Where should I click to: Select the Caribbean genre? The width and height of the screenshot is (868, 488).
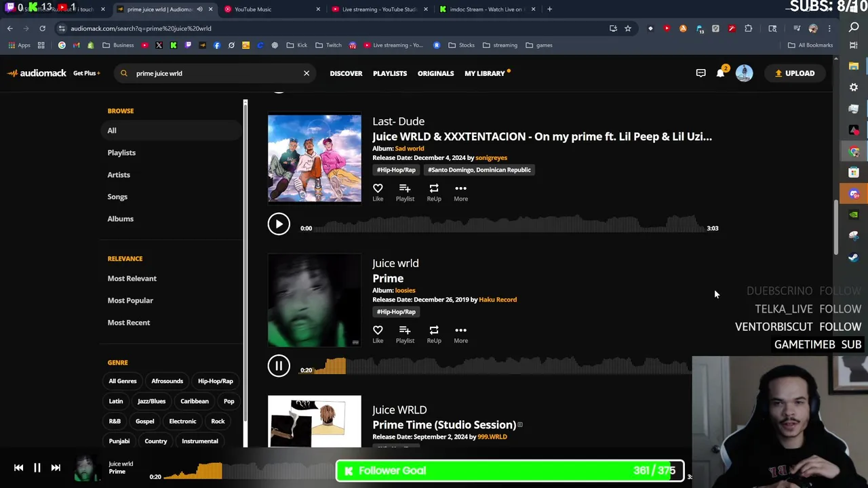[195, 401]
